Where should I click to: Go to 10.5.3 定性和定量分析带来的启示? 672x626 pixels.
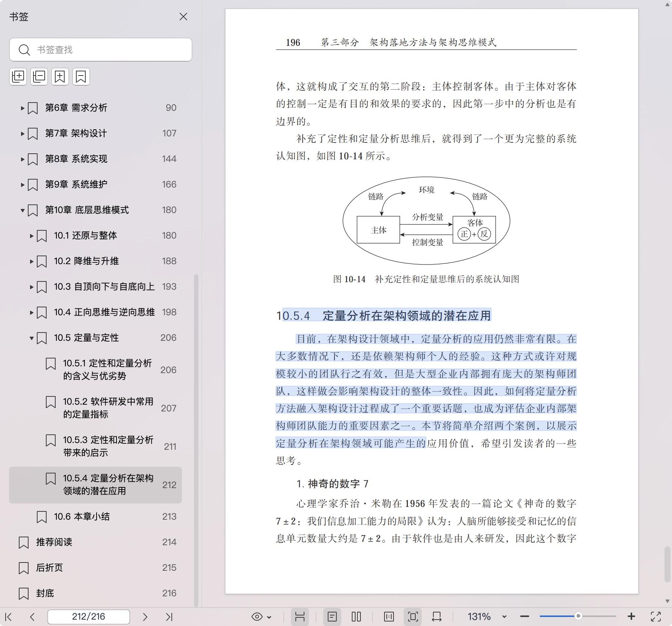coord(108,446)
